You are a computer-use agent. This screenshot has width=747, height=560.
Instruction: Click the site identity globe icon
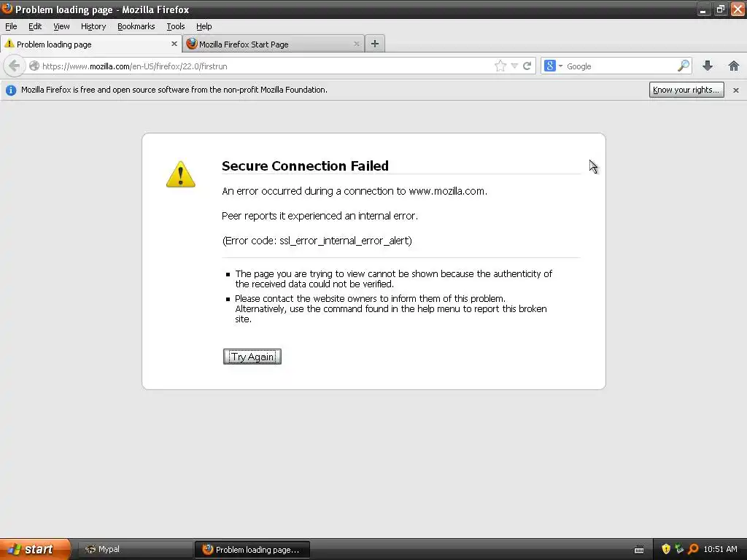(34, 66)
